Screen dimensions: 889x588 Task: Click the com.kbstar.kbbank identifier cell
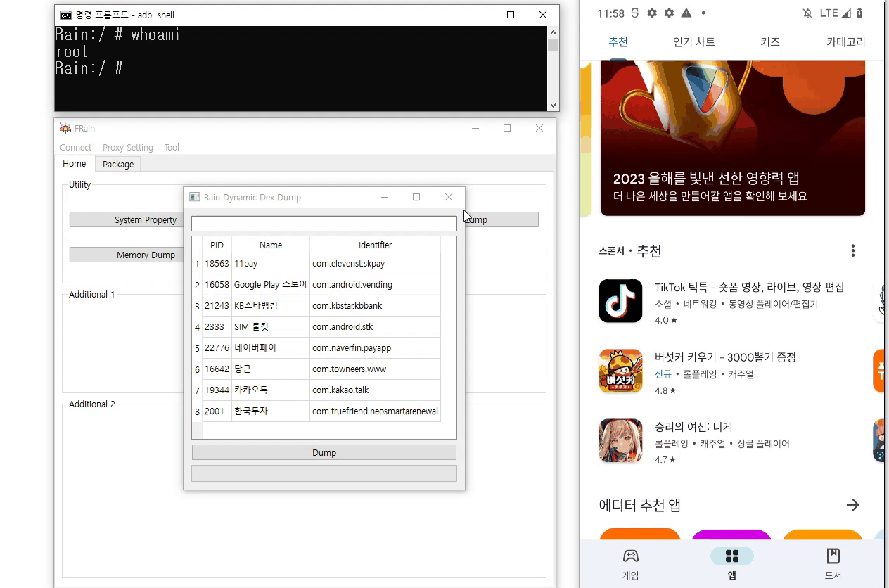(375, 306)
